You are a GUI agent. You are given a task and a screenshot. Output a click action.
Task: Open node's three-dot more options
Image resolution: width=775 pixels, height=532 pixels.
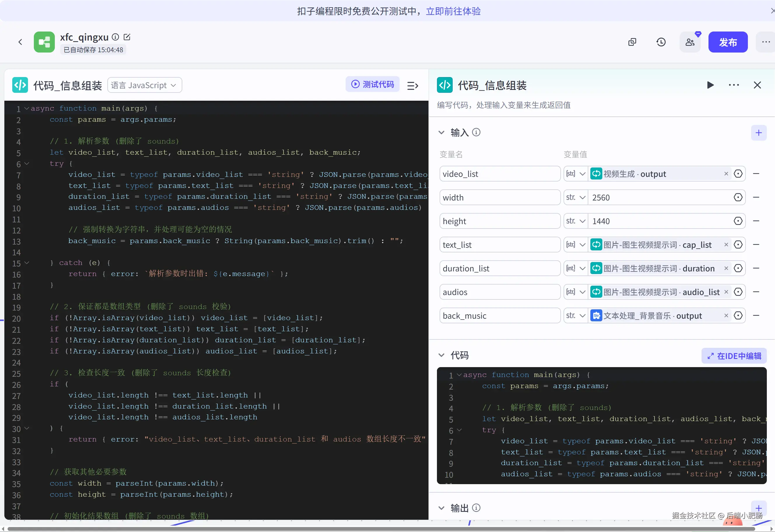(734, 85)
